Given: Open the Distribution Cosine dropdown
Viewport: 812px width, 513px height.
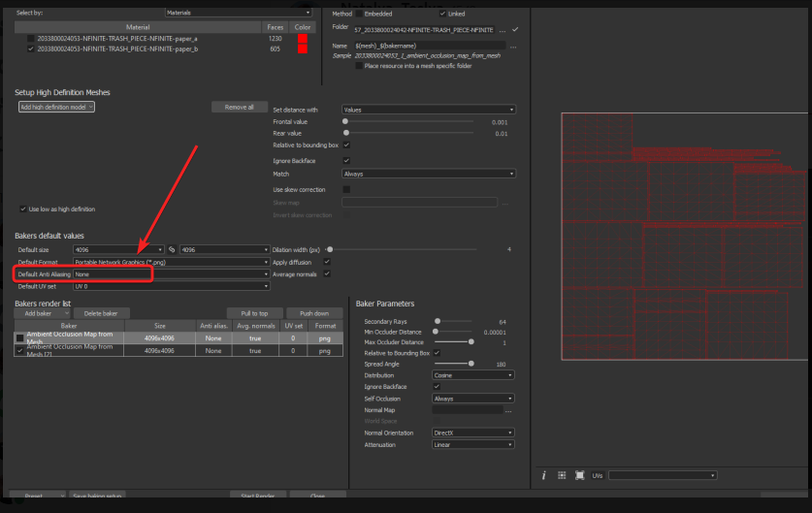Looking at the screenshot, I should click(x=472, y=375).
